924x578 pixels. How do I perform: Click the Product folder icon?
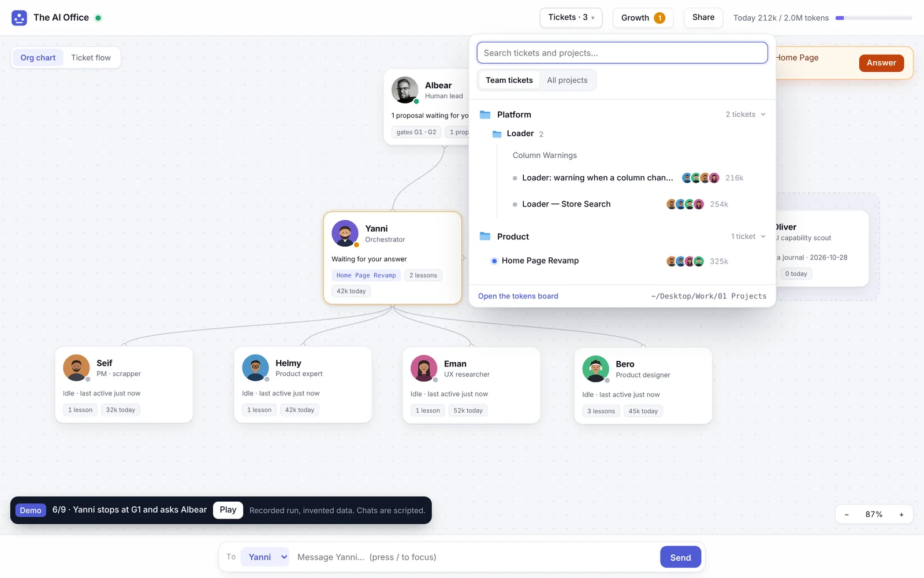coord(485,236)
